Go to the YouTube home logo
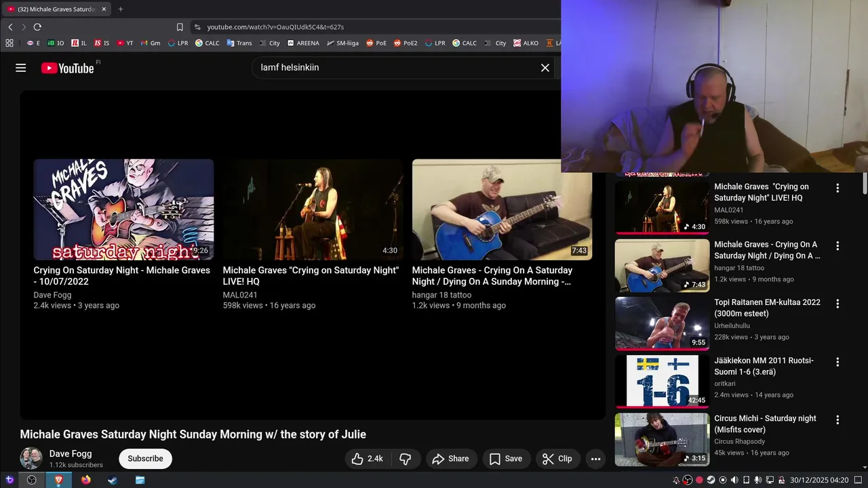 (67, 68)
